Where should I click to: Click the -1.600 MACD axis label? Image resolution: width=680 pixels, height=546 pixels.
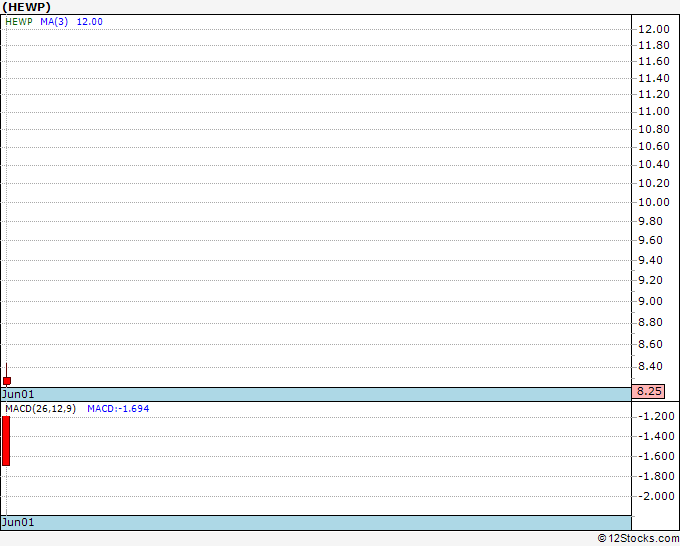click(656, 456)
